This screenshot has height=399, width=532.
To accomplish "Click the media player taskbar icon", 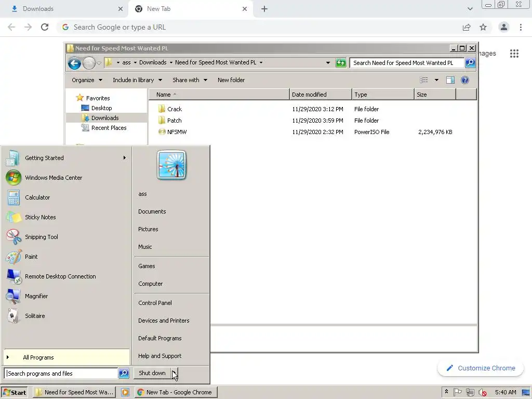I will click(x=125, y=392).
